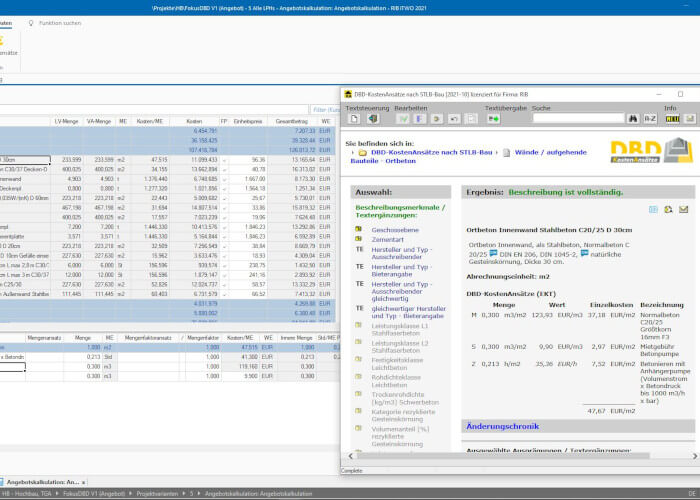This screenshot has width=700, height=500.
Task: Click the yellow NEU info icon
Action: click(672, 119)
